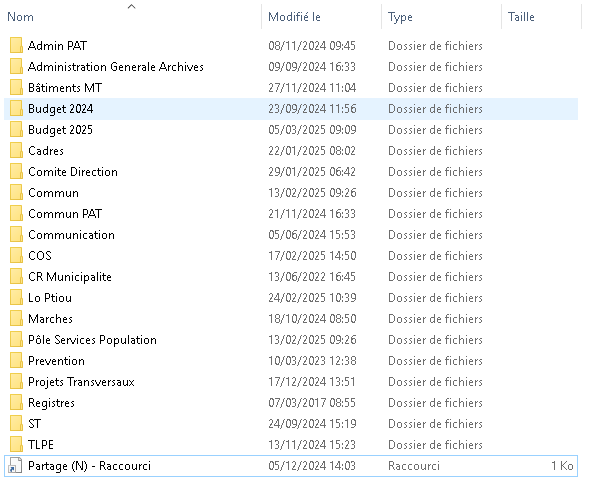This screenshot has height=485, width=590.
Task: Click the Partage (N) shortcut icon
Action: click(15, 466)
